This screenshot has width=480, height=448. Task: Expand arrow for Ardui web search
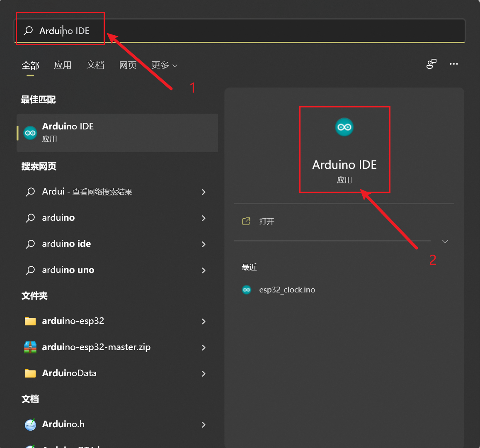tap(204, 192)
